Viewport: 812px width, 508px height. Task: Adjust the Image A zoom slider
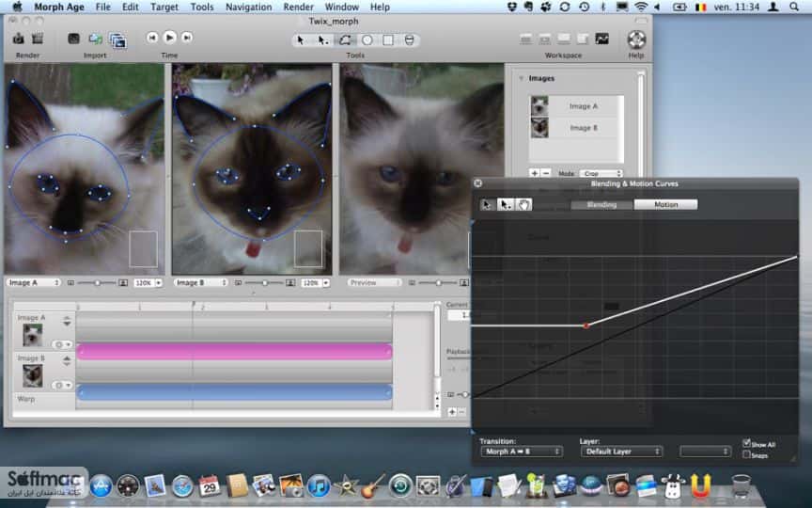(96, 283)
